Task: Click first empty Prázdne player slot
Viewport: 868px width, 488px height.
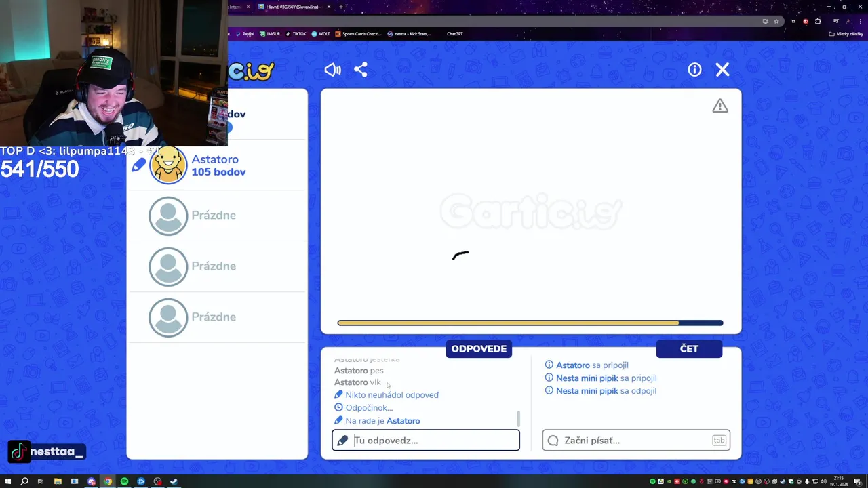Action: 217,216
